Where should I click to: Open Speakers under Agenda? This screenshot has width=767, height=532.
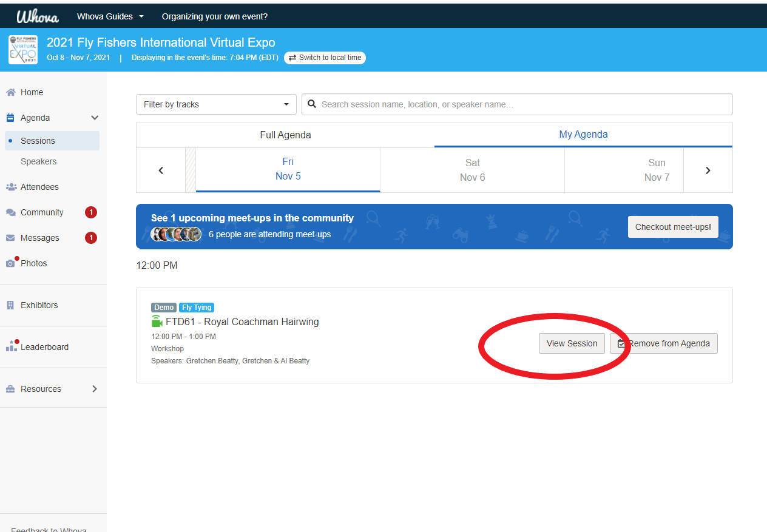click(x=38, y=161)
